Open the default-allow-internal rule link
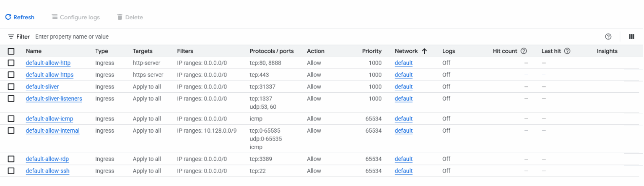Image resolution: width=644 pixels, height=186 pixels. (53, 131)
